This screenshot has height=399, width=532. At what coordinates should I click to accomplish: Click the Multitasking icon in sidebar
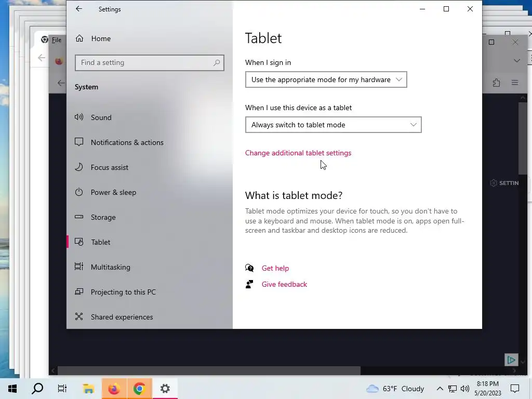[79, 267]
